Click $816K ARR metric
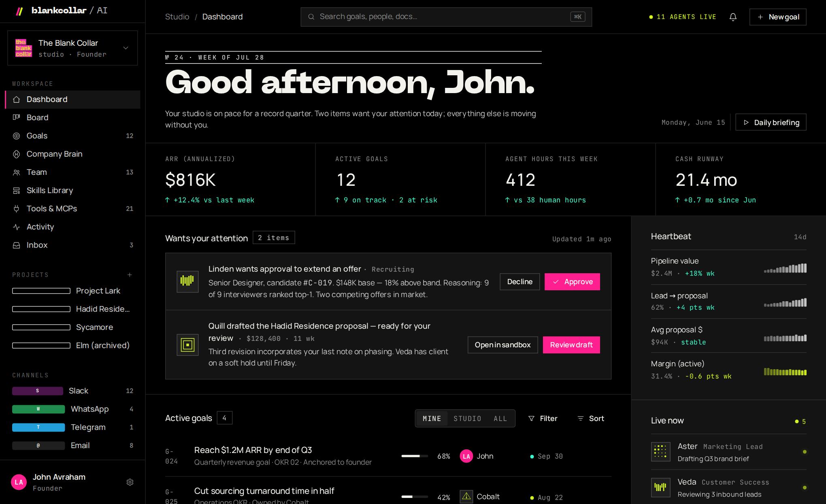Image resolution: width=826 pixels, height=504 pixels. pos(190,180)
